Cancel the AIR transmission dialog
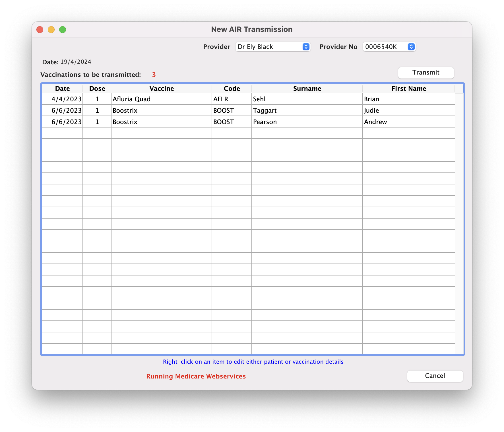 [435, 376]
